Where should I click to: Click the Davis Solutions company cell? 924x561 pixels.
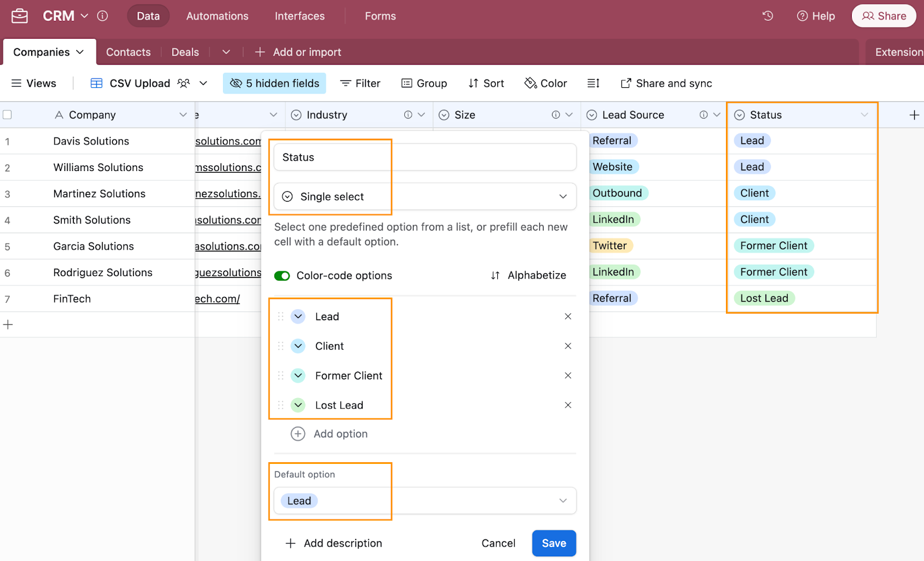pos(91,141)
